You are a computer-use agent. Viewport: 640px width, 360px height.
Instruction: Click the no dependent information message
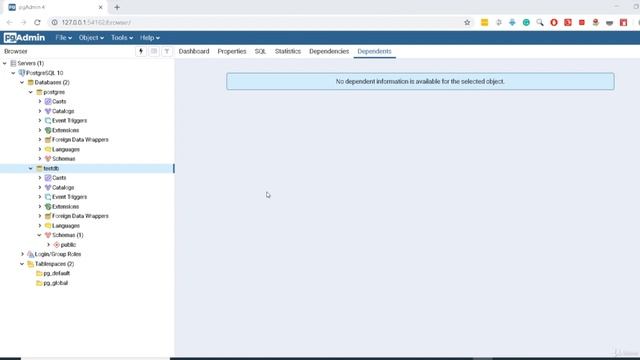[x=420, y=82]
